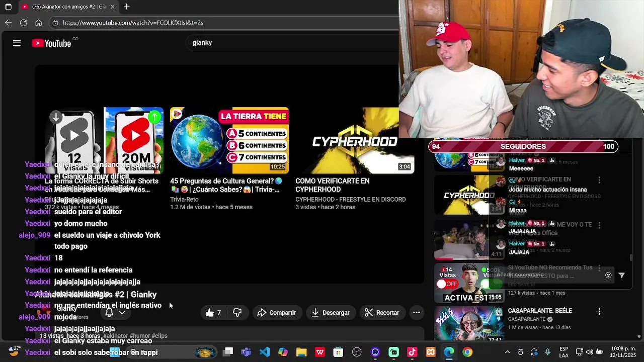Screen dimensions: 644x362
Task: Open Copilot from the taskbar
Action: [283, 352]
